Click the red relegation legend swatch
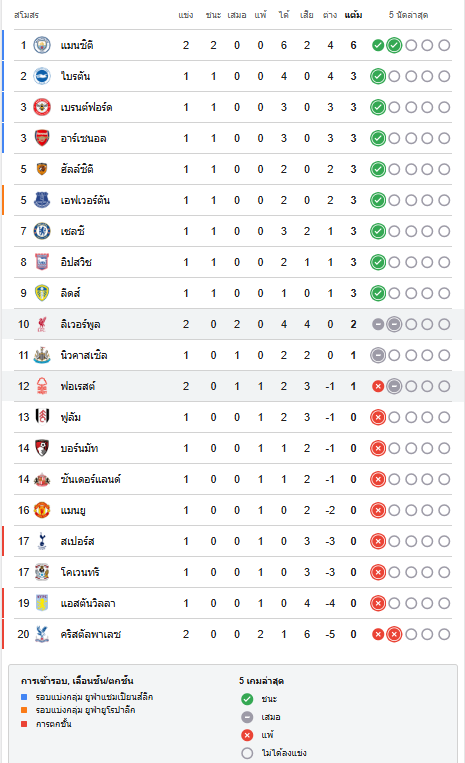465x763 pixels. coord(24,724)
